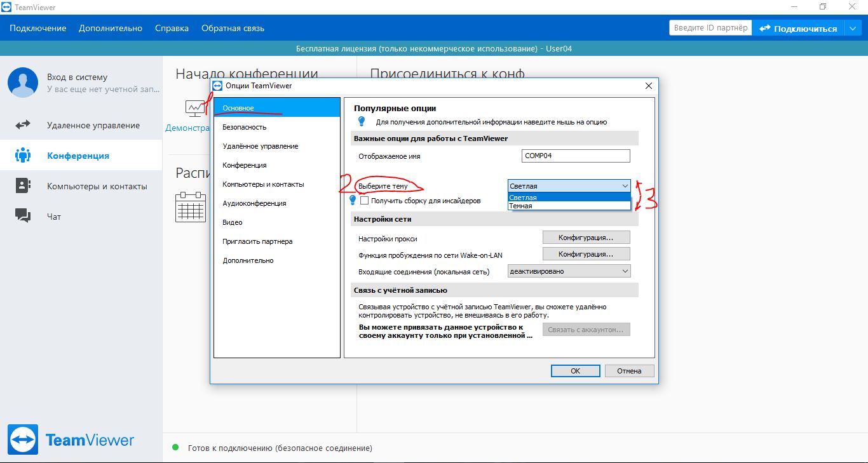Click the Бесплатная лицензия banner text
Screen dimensions: 868x463
tap(434, 49)
